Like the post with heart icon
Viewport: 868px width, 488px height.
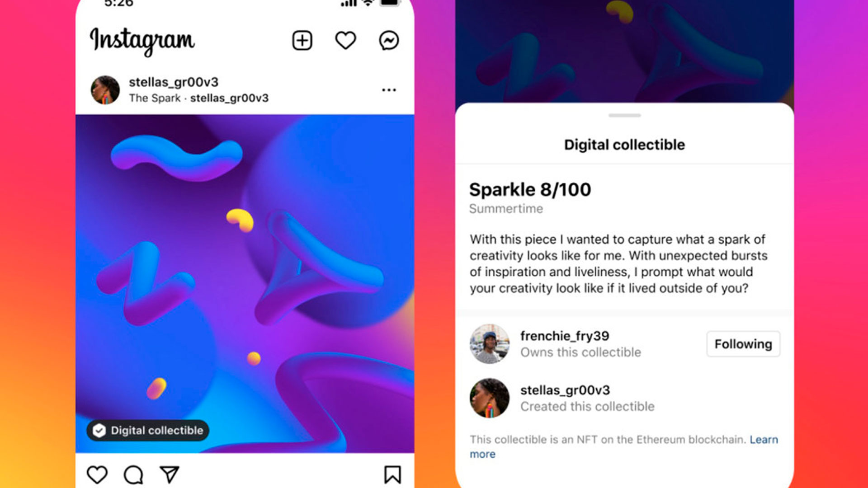pos(97,475)
